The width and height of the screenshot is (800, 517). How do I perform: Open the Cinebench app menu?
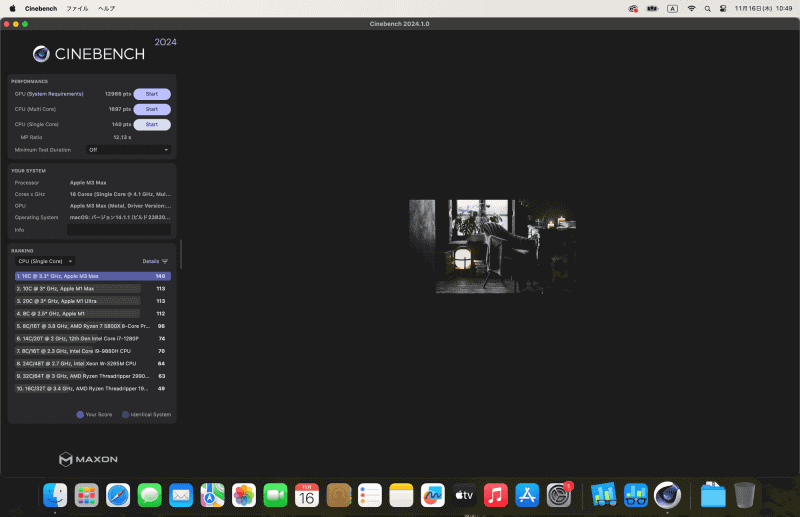[41, 9]
